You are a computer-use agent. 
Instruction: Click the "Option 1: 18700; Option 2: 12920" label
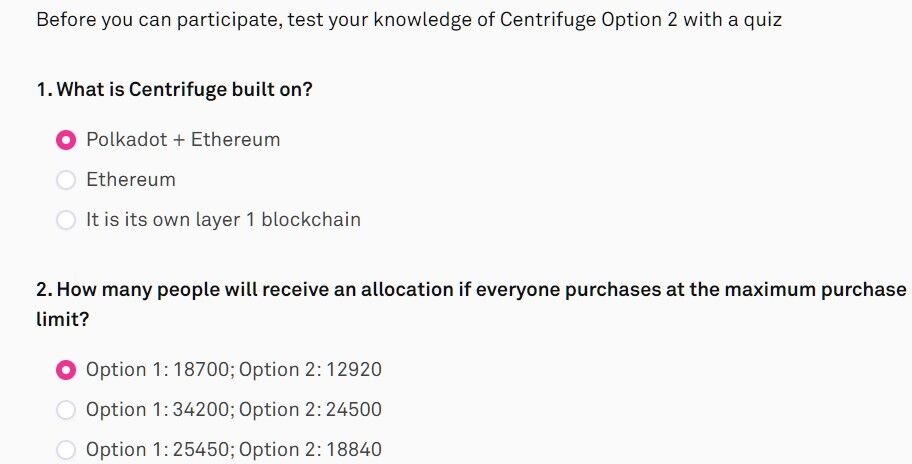click(x=234, y=370)
